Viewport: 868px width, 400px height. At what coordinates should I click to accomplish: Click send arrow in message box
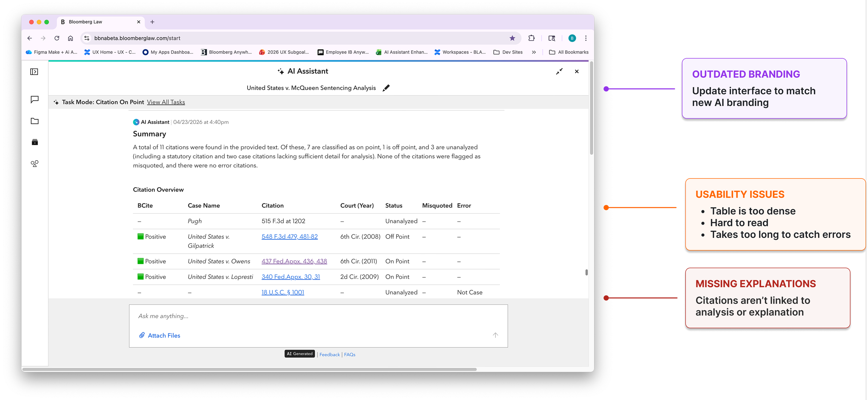click(495, 335)
